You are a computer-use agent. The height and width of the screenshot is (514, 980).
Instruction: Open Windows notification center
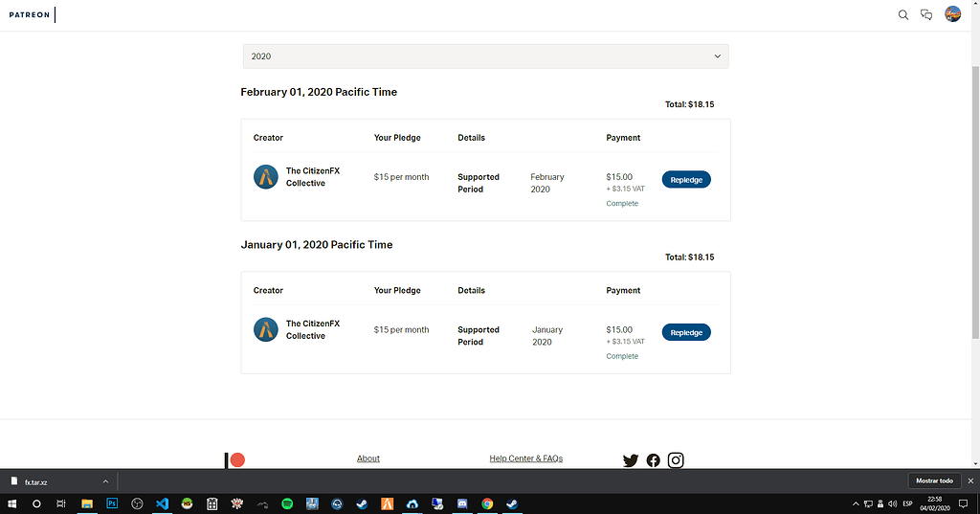click(963, 503)
